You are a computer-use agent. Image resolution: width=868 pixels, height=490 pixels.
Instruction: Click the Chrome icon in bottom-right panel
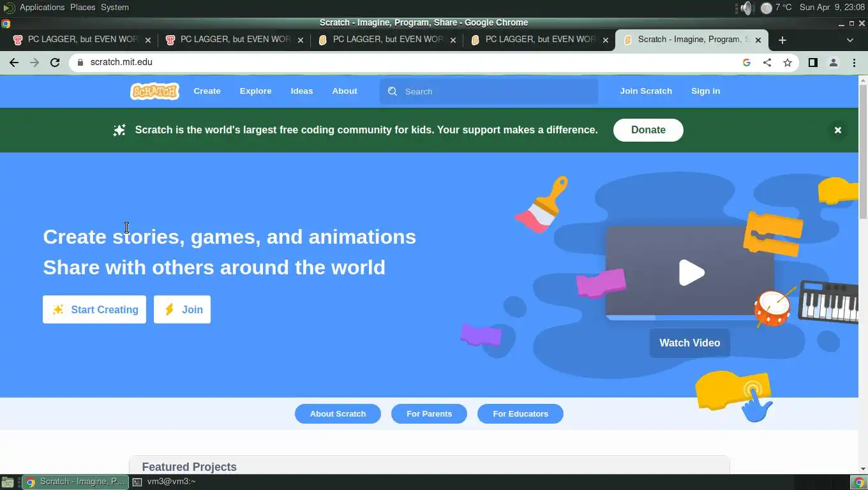point(858,482)
